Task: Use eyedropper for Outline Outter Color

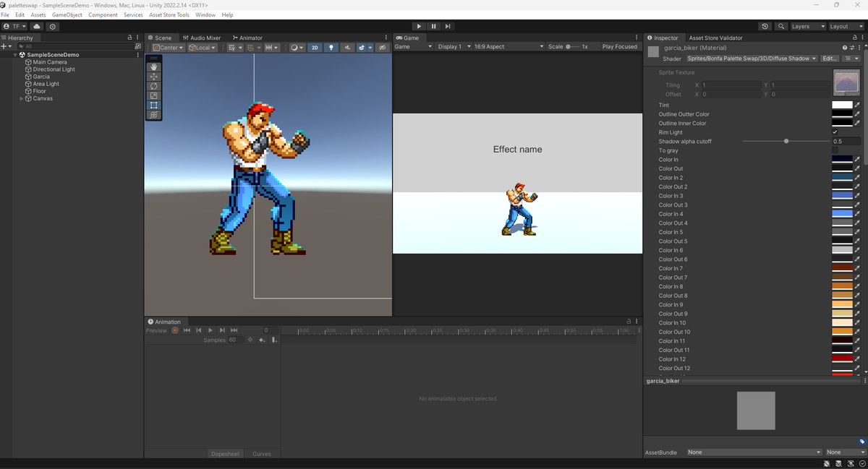Action: [x=858, y=114]
